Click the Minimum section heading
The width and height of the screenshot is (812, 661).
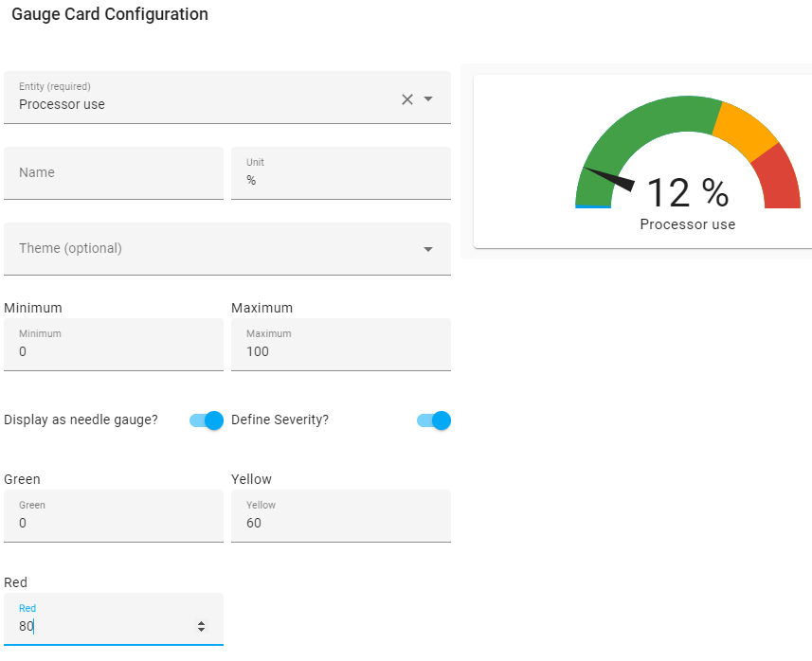point(33,308)
